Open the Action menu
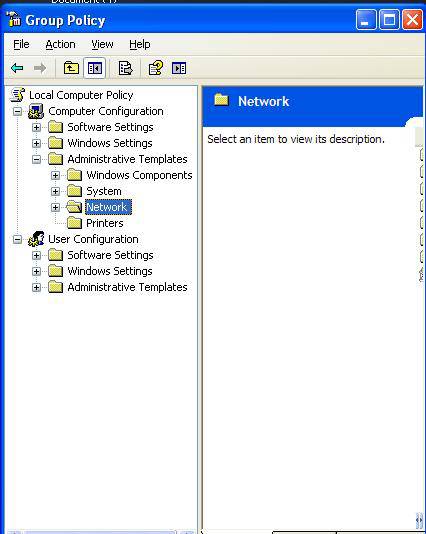426x534 pixels. pos(60,44)
